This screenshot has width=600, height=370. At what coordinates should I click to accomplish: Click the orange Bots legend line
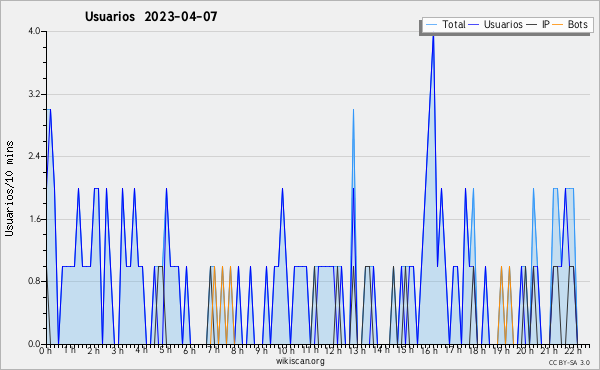click(x=558, y=25)
